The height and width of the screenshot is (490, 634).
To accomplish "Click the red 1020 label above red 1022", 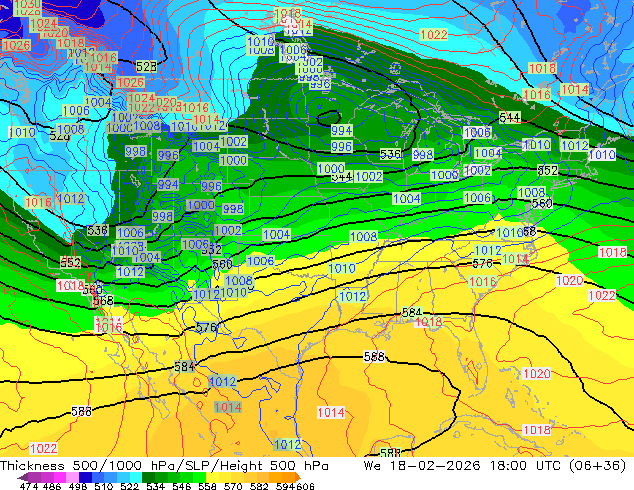I will click(x=570, y=281).
